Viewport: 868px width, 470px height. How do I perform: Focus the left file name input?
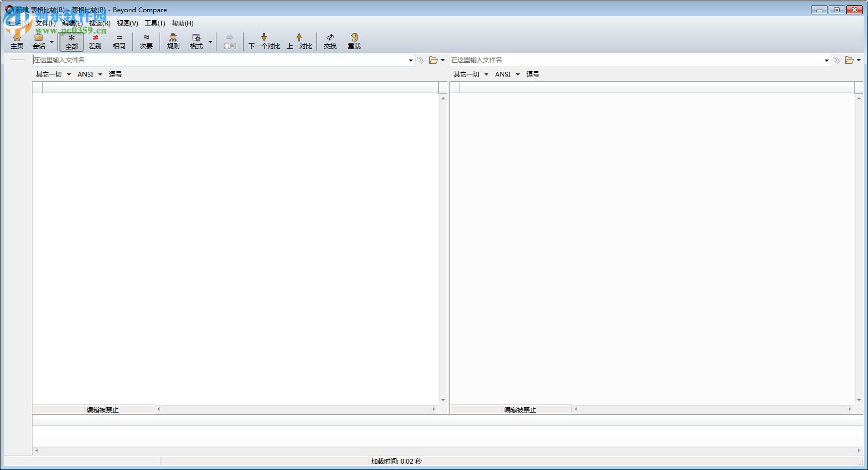click(219, 60)
